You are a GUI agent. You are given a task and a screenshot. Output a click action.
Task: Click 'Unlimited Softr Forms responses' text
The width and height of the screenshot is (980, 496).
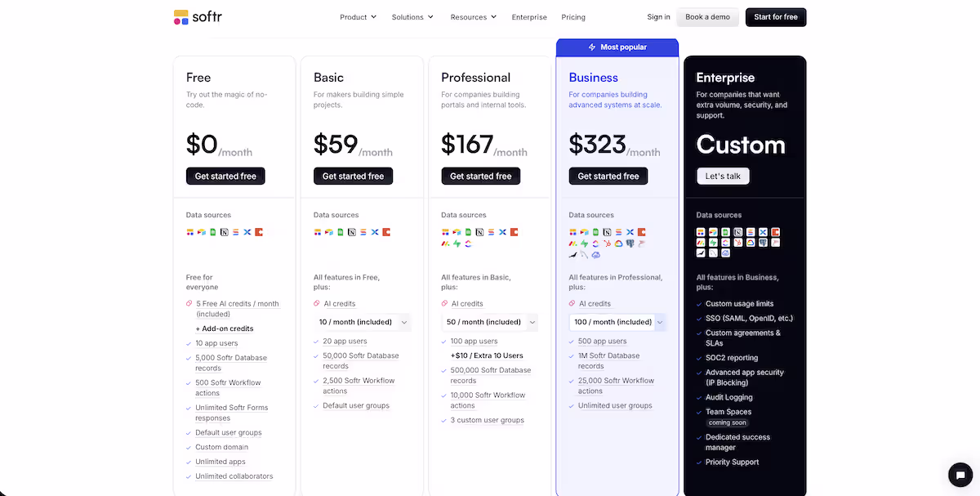point(232,413)
